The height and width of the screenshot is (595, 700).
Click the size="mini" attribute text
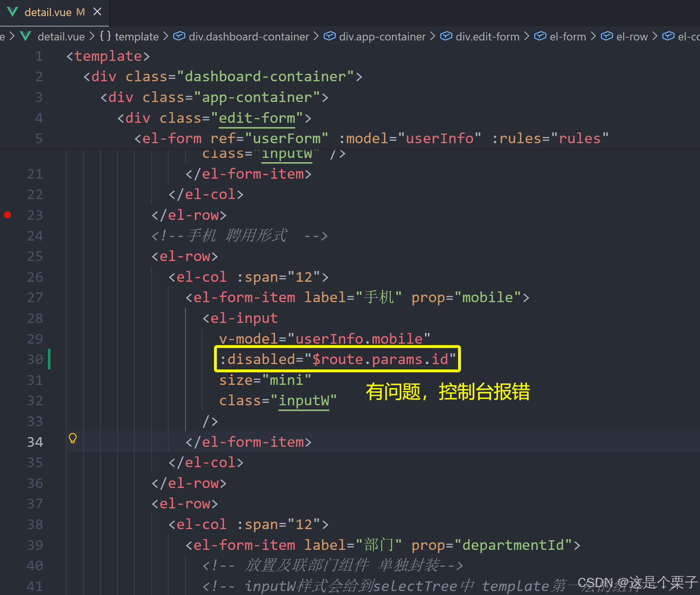tap(265, 380)
